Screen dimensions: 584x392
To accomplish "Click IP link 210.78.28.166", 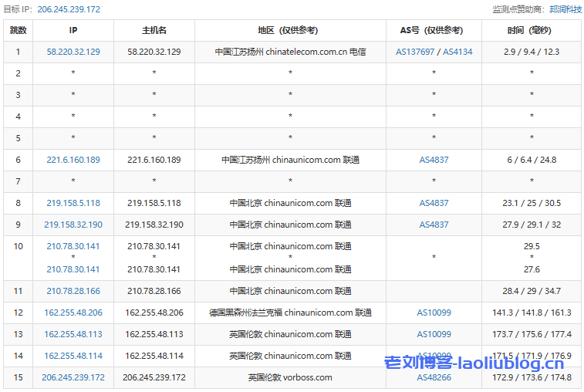I will pos(73,291).
